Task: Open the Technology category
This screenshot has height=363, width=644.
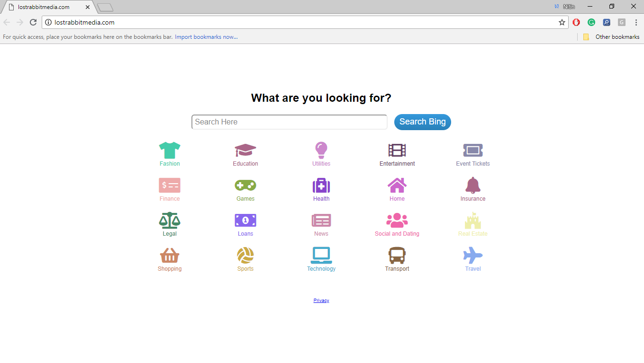Action: pyautogui.click(x=321, y=254)
